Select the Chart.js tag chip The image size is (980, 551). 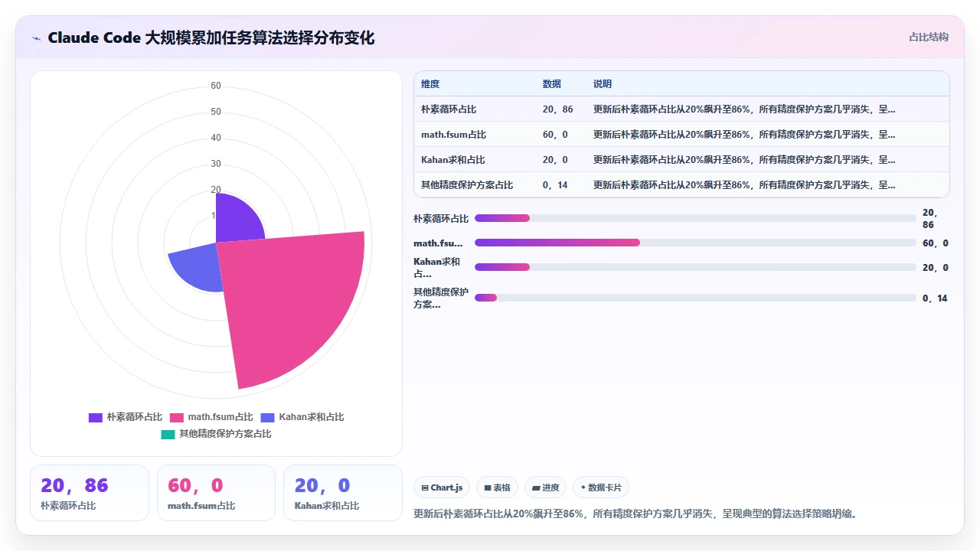pyautogui.click(x=442, y=487)
